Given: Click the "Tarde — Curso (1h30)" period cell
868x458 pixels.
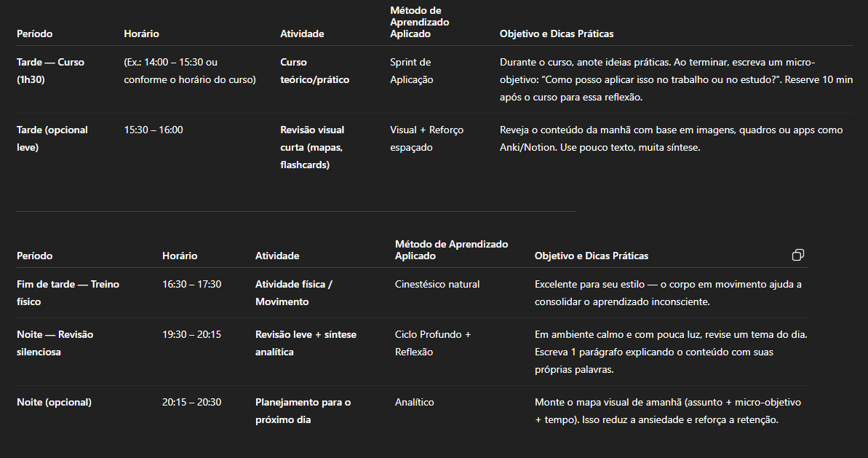Looking at the screenshot, I should coord(50,71).
